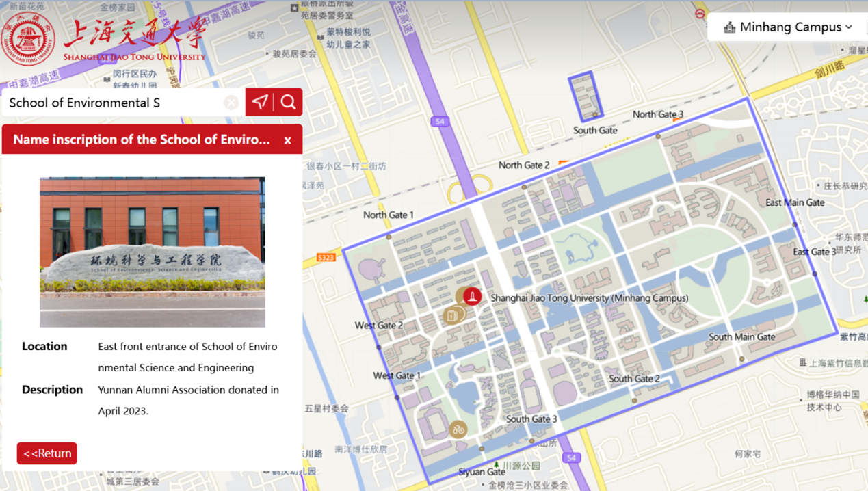Click the campus building icon beside Minhang Campus
The width and height of the screenshot is (868, 491).
tap(729, 27)
